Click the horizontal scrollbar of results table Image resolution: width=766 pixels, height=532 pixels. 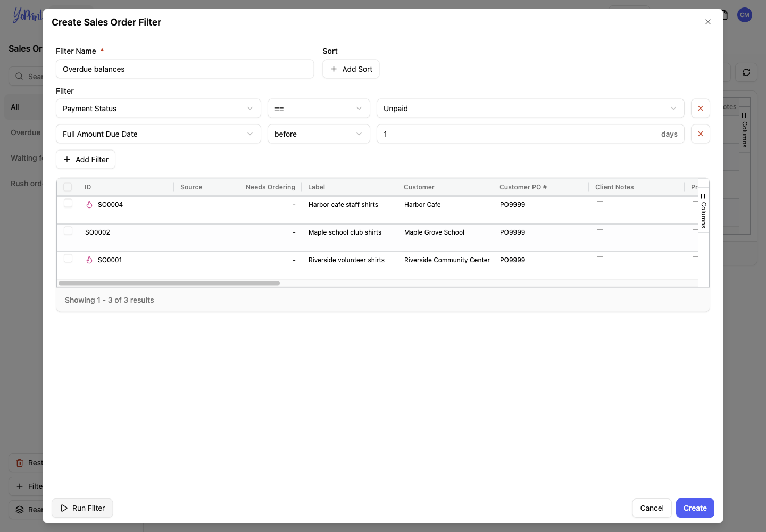[169, 284]
